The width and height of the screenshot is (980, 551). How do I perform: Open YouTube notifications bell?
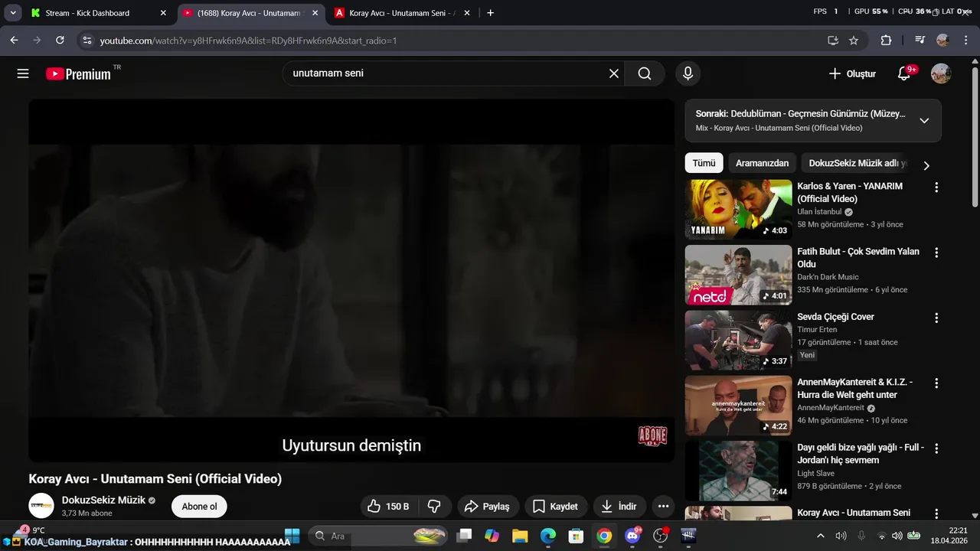click(x=904, y=73)
